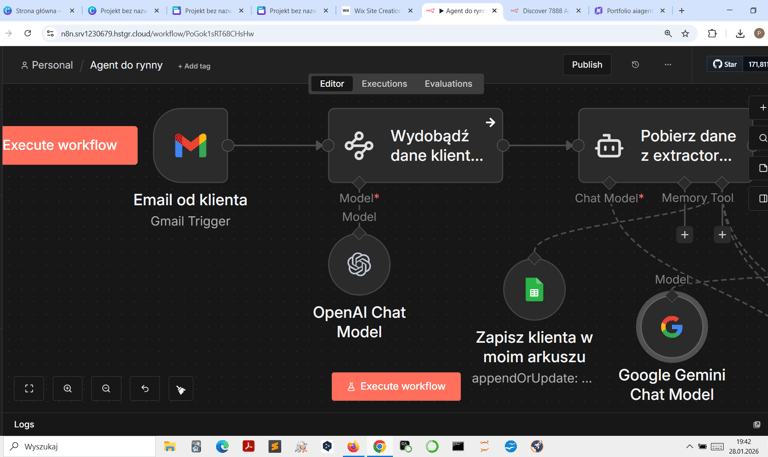
Task: Switch to Portfolio aiagent browser tab
Action: (x=629, y=10)
